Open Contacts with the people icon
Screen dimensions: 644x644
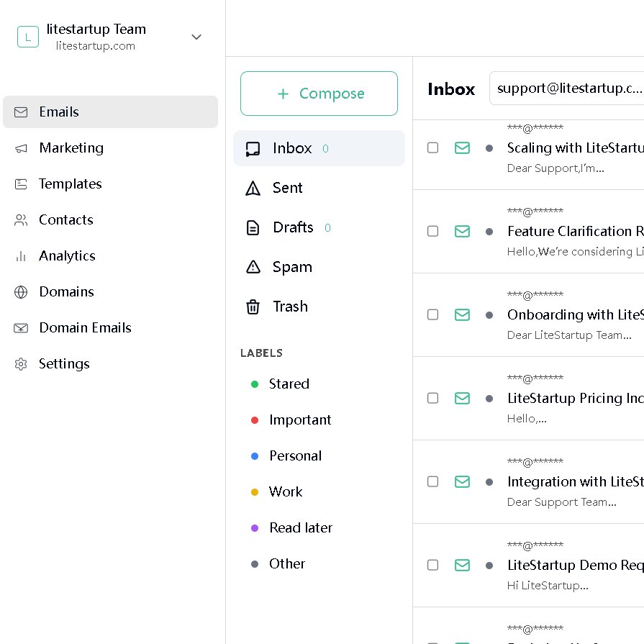20,219
